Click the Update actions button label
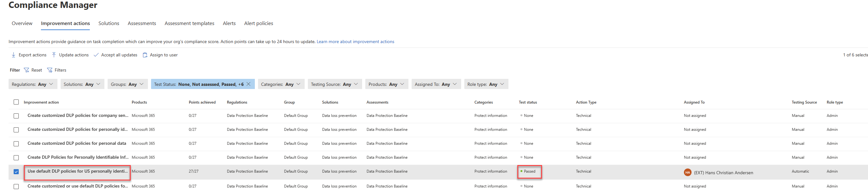Screen dimensions: 868x191 pos(74,55)
